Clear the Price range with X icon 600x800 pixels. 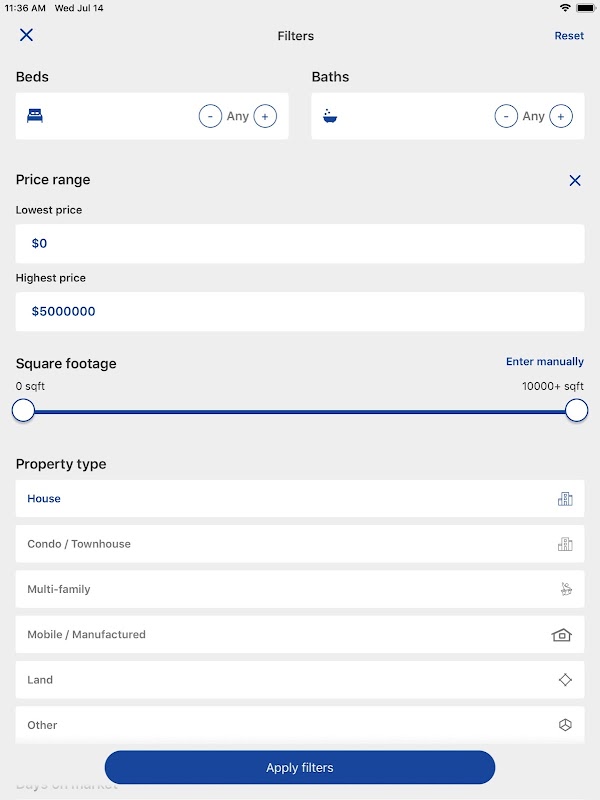pyautogui.click(x=575, y=181)
